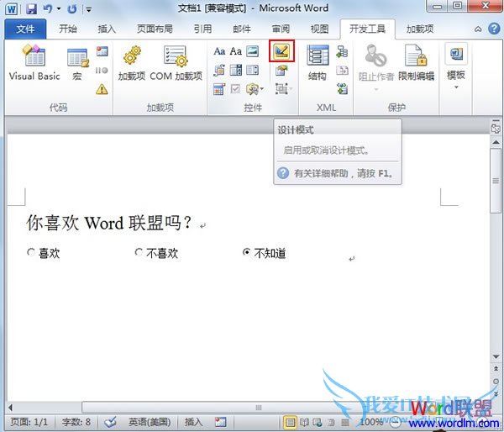The image size is (504, 432).
Task: Open the legacy tools dropdown
Action: tap(255, 89)
